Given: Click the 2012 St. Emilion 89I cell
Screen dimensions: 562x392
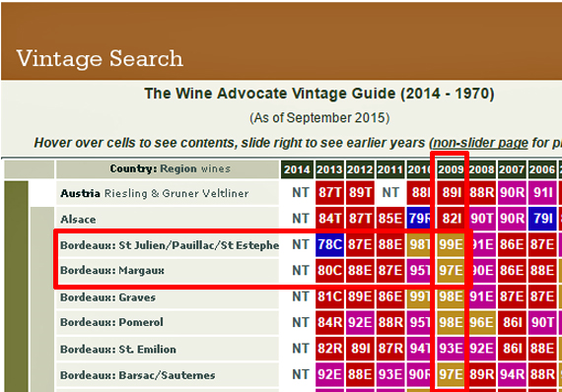Looking at the screenshot, I should [360, 349].
